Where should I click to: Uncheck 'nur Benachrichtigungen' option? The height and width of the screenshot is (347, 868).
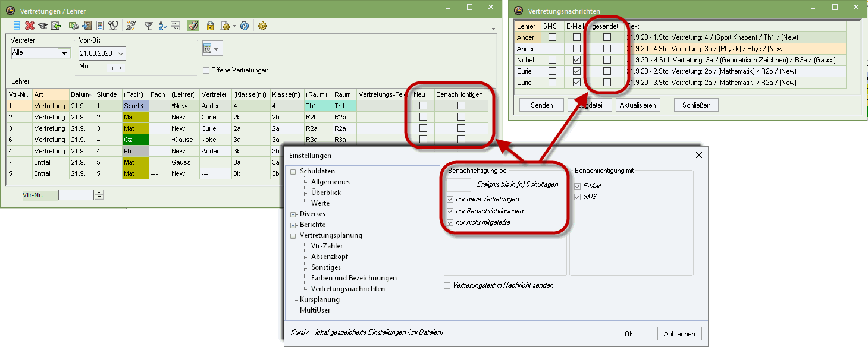450,210
